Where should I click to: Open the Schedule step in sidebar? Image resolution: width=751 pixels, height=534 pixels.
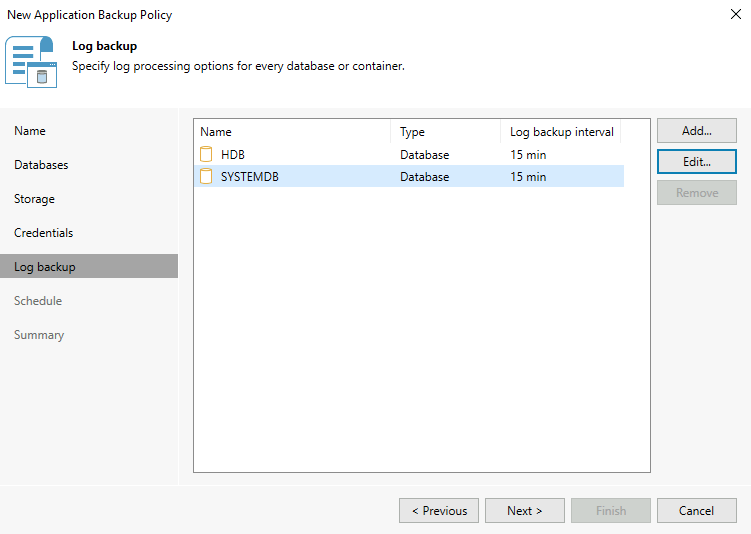[x=38, y=301]
